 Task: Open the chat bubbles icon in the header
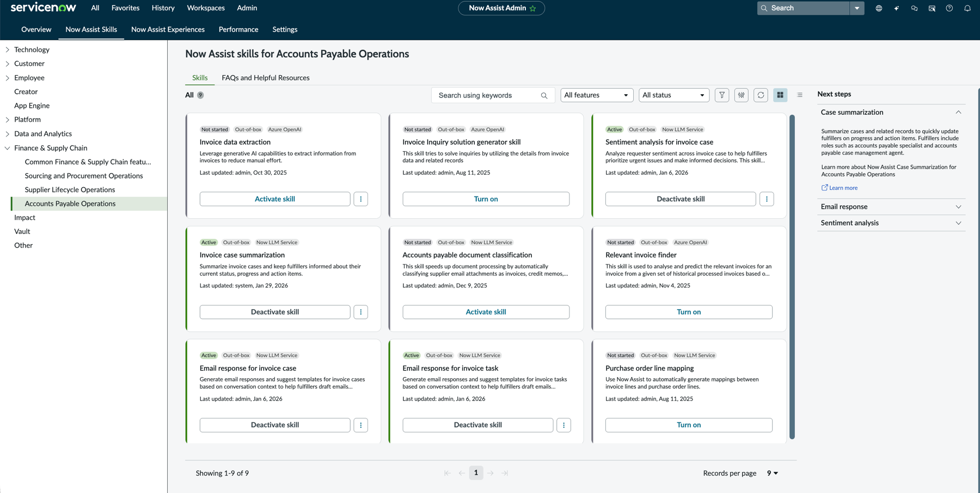(914, 8)
